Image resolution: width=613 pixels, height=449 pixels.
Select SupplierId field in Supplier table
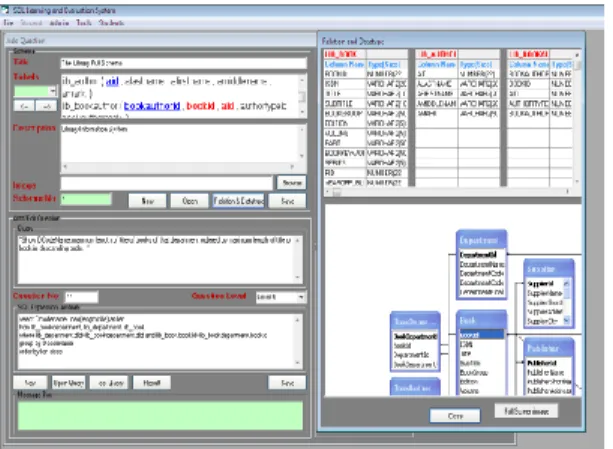click(540, 283)
